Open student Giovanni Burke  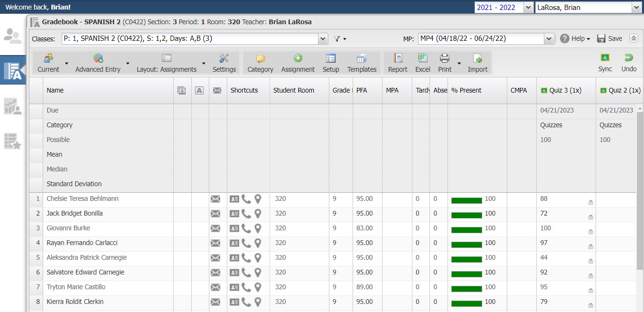[68, 228]
